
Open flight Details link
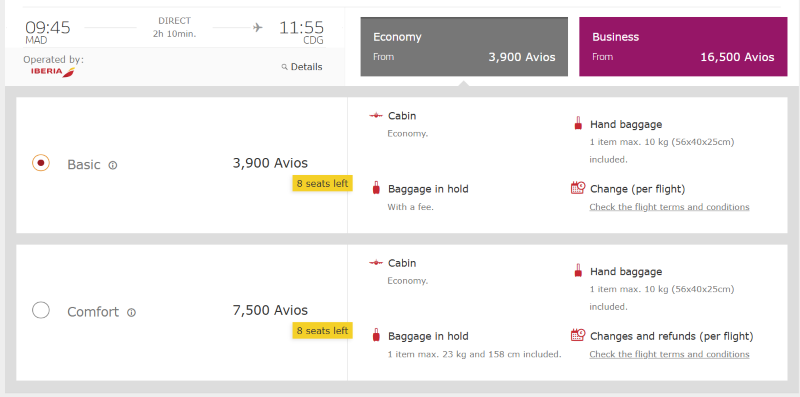pos(306,67)
